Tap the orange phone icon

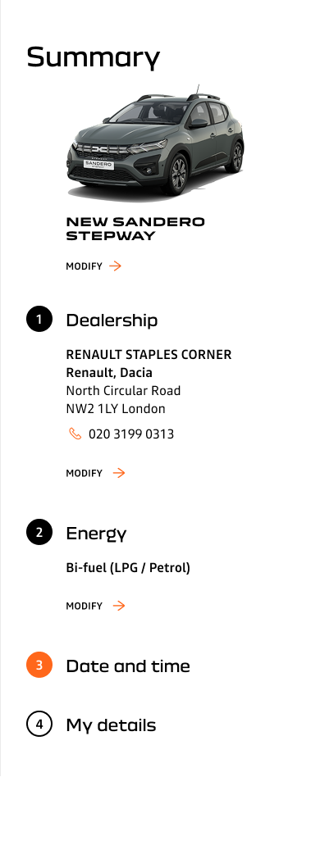tap(75, 434)
